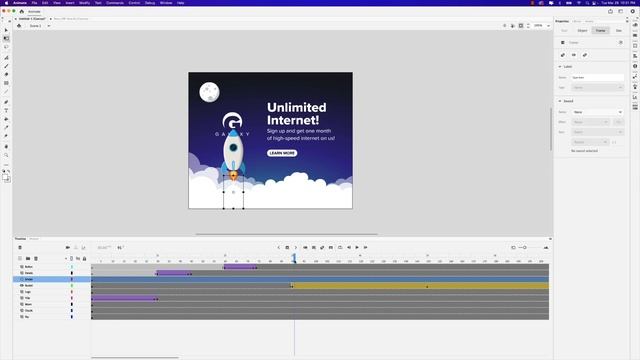Toggle the lock all layers icon

84,258
